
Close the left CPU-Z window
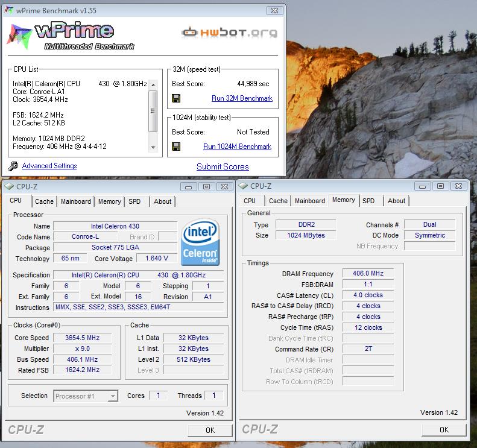pos(224,187)
